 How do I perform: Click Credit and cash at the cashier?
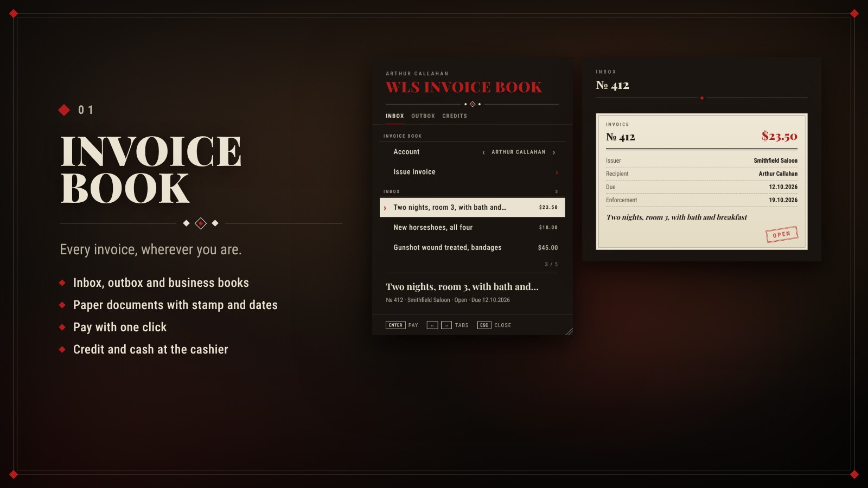tap(151, 349)
